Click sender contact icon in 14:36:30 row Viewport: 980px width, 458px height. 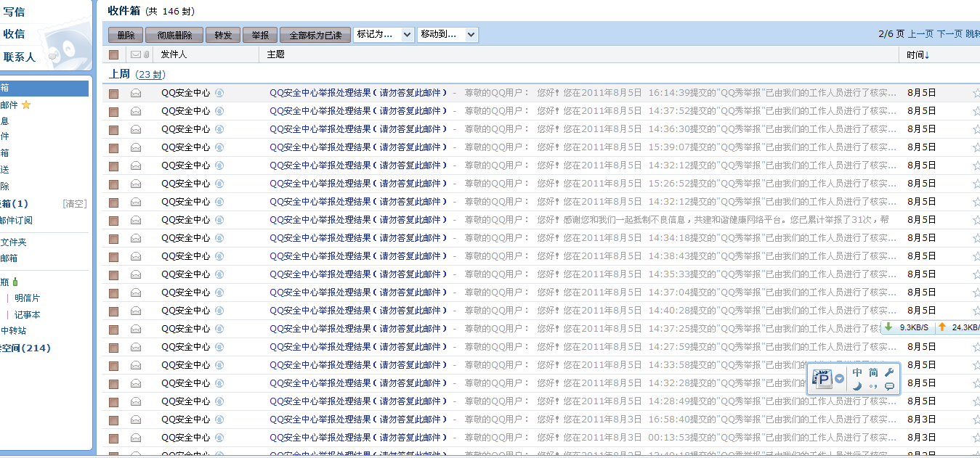[x=219, y=129]
